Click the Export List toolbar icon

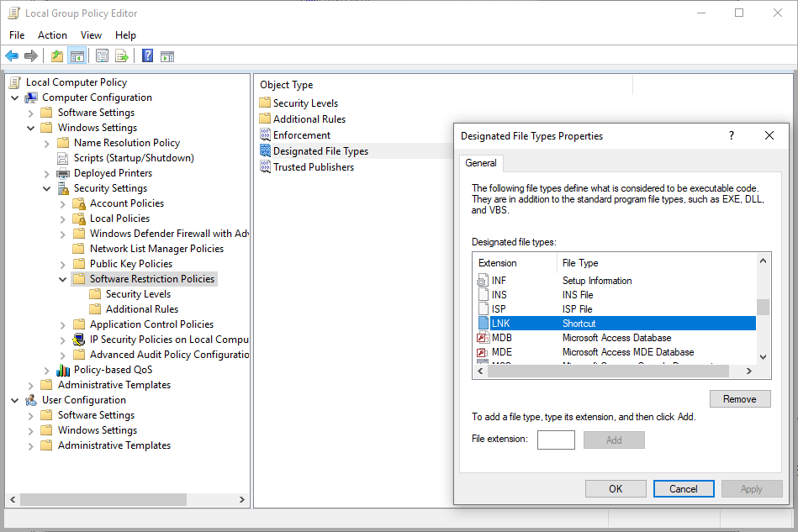122,56
